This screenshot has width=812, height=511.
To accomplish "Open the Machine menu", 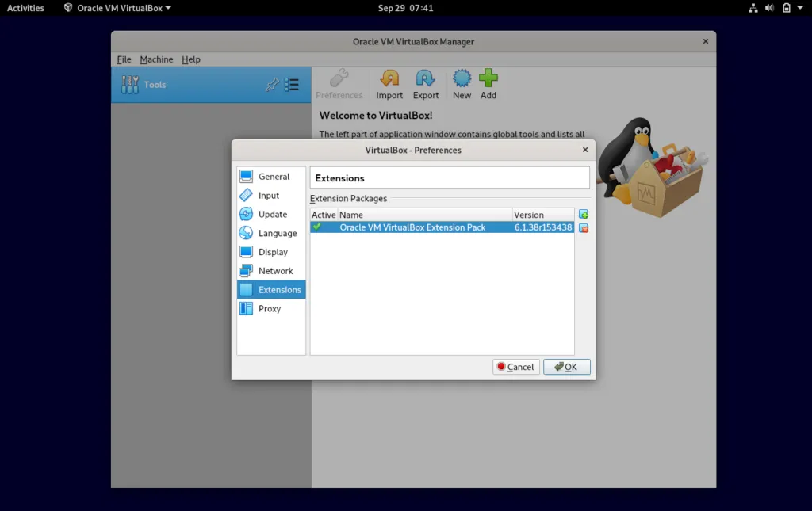I will pyautogui.click(x=156, y=59).
